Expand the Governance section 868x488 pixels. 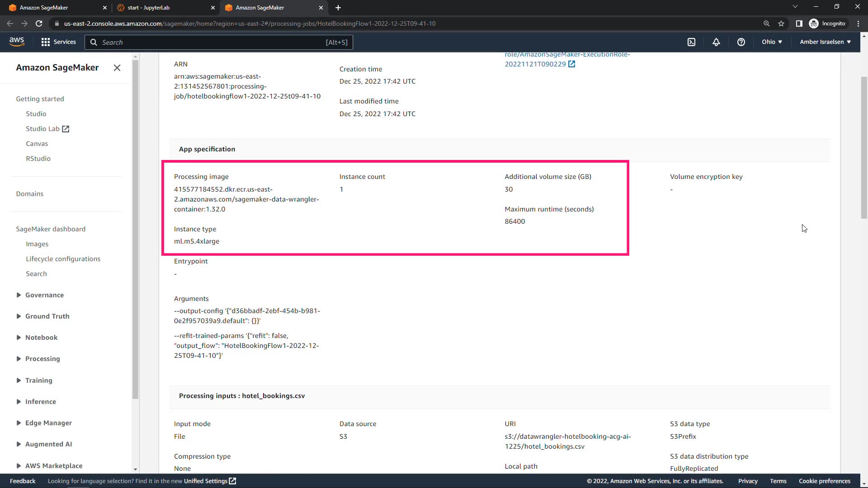44,295
